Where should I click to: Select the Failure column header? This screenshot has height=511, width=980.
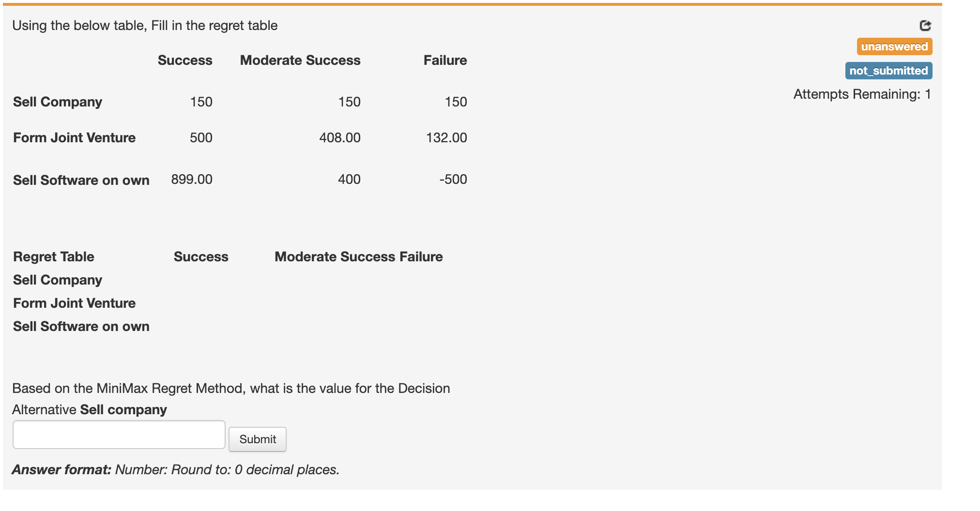click(445, 60)
